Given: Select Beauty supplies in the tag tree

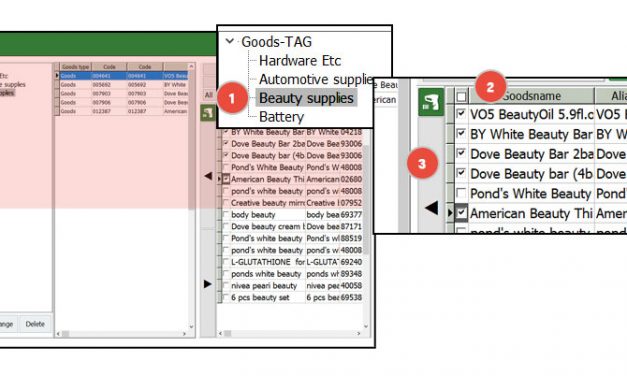Looking at the screenshot, I should click(306, 98).
